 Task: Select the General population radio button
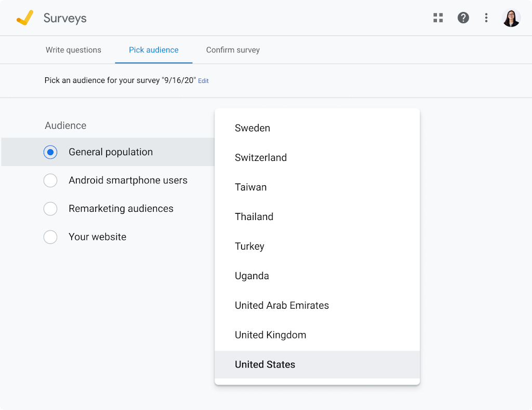coord(50,152)
